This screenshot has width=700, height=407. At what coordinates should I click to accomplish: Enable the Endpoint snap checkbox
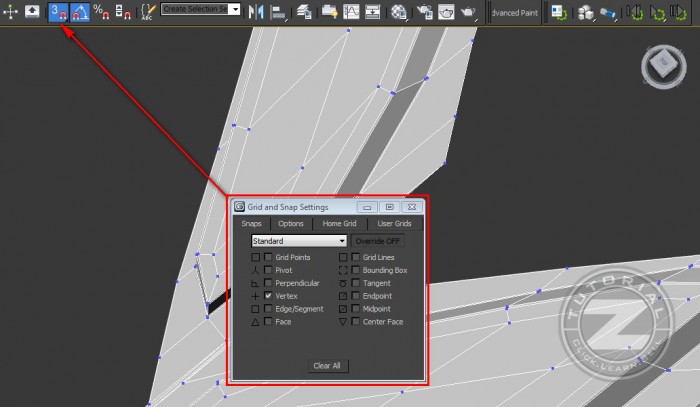click(x=356, y=297)
